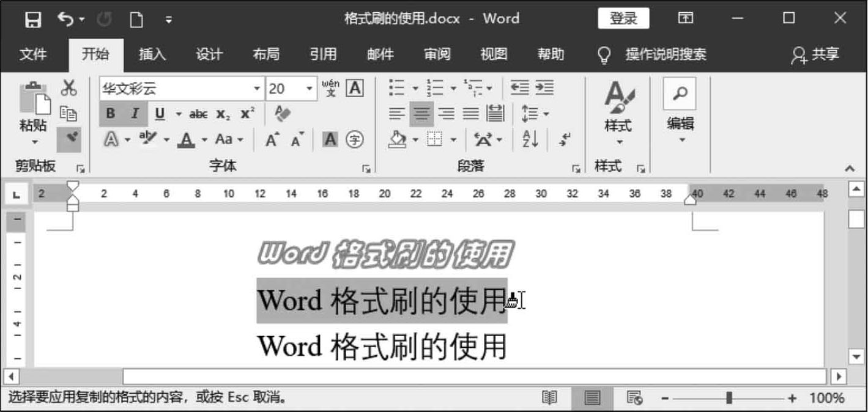Viewport: 868px width, 412px height.
Task: Switch to the 布局 tab
Action: click(266, 54)
